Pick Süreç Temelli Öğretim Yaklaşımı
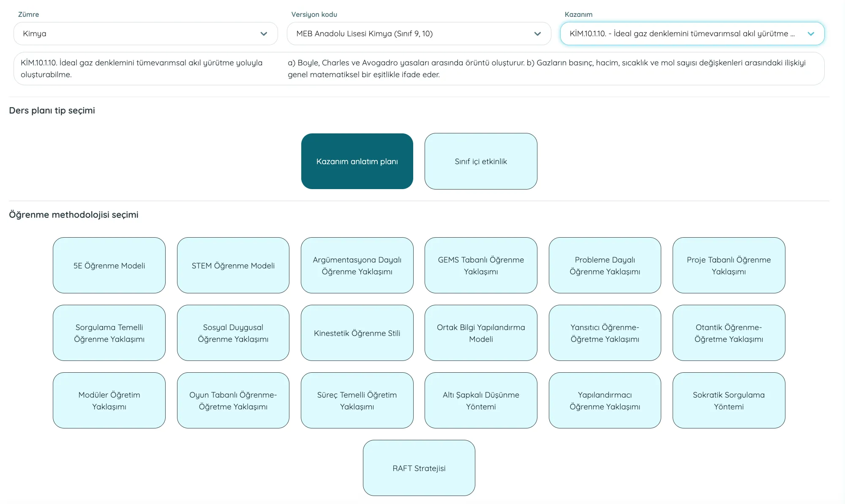845x504 pixels. tap(357, 401)
